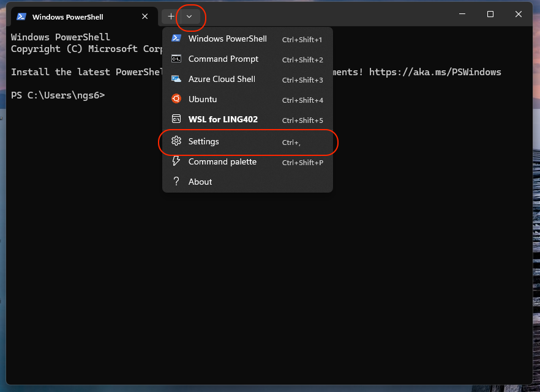This screenshot has height=392, width=540.
Task: Close the Windows PowerShell tab
Action: click(x=144, y=17)
